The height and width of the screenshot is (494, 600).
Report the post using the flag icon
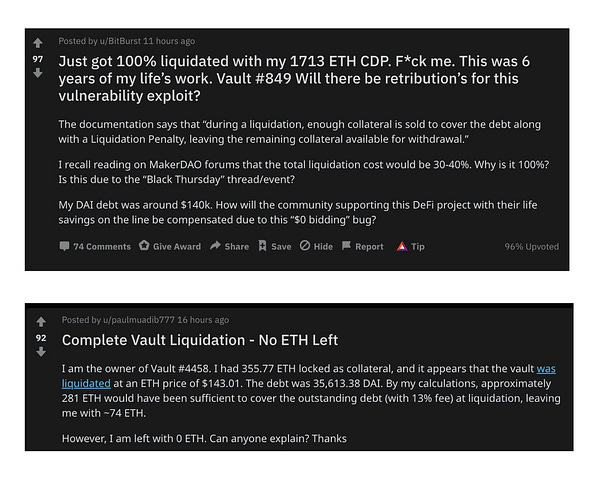347,246
